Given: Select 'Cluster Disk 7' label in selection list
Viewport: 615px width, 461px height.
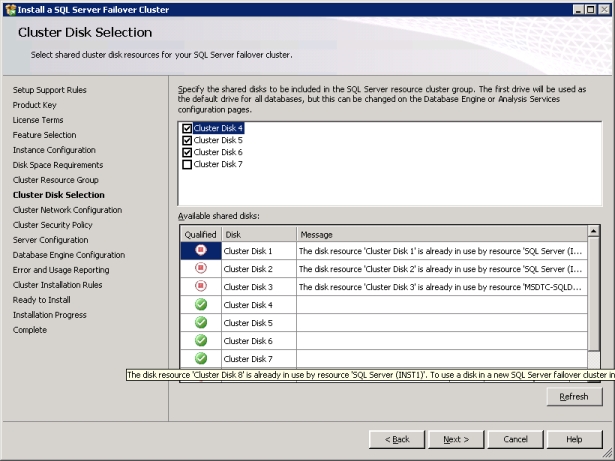Looking at the screenshot, I should point(218,164).
